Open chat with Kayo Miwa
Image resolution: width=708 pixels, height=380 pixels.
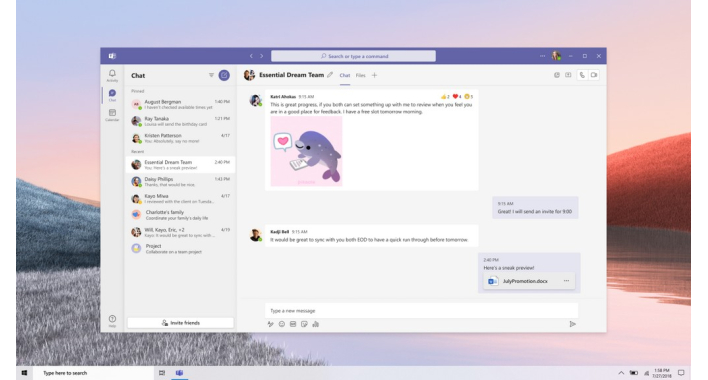click(x=181, y=199)
